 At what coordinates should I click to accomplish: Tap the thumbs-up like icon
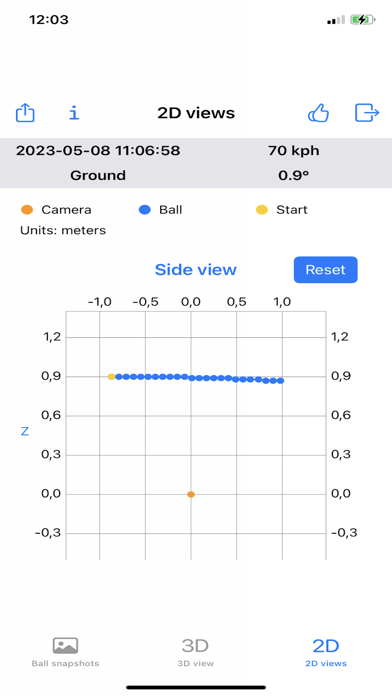tap(318, 113)
